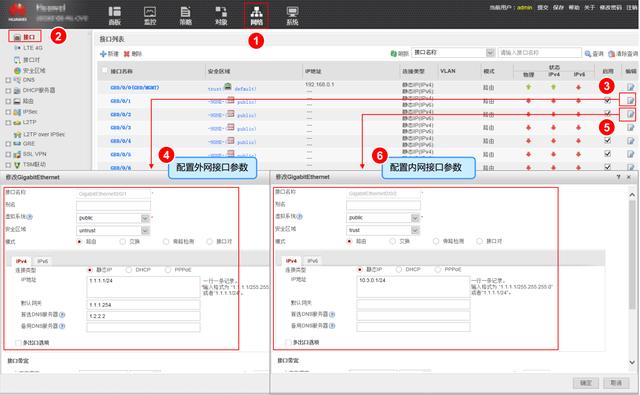
Task: Click edit icon for GE0/0/2 row
Action: tap(631, 114)
